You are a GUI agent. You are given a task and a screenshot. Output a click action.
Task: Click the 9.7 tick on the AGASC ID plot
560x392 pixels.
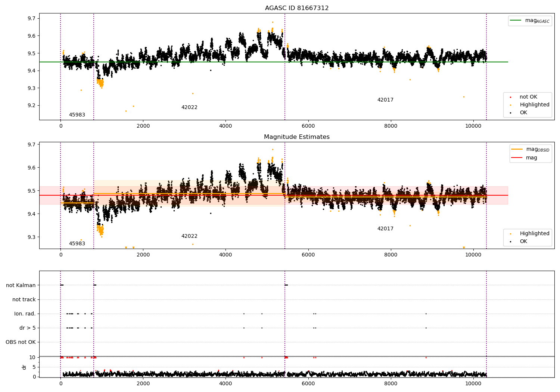pyautogui.click(x=31, y=19)
